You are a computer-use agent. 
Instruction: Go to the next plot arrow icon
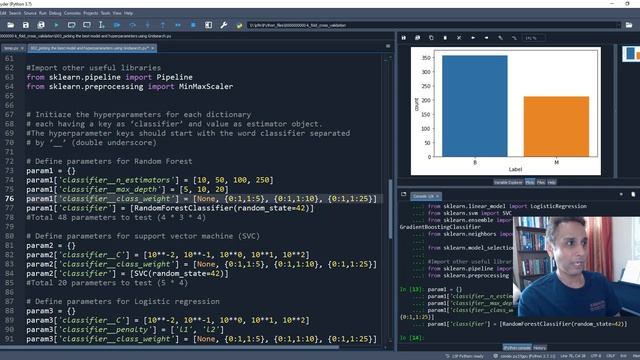click(487, 38)
